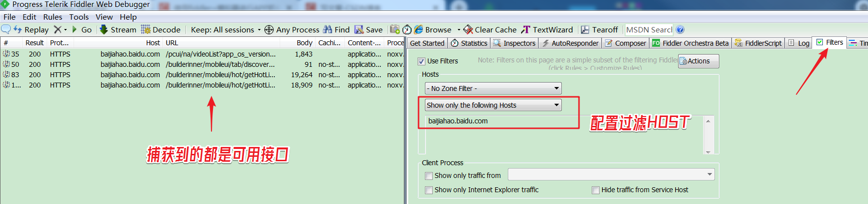868x204 pixels.
Task: Select the session with body 18,909
Action: coord(202,85)
